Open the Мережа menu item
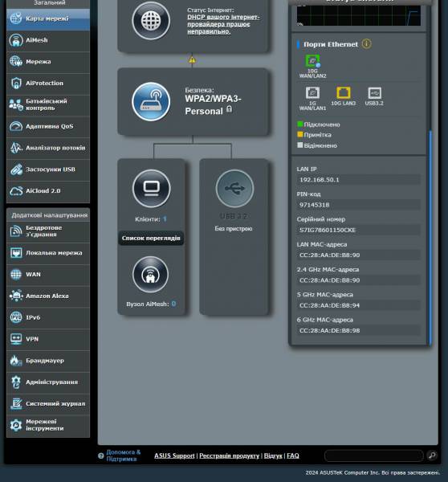This screenshot has height=482, width=448. (x=48, y=62)
